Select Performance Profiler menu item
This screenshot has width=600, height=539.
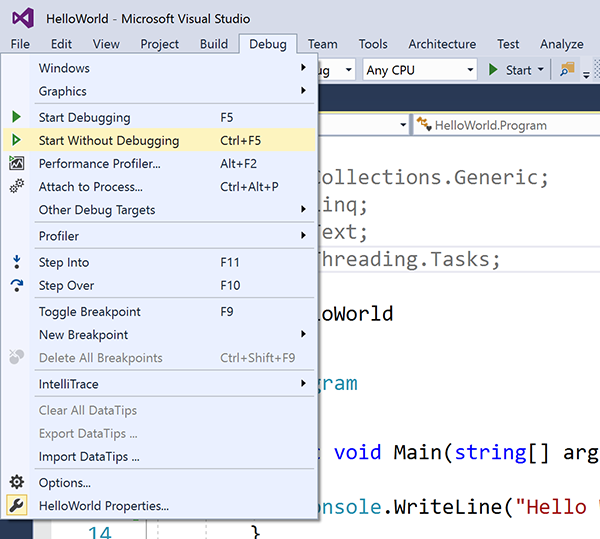[159, 163]
